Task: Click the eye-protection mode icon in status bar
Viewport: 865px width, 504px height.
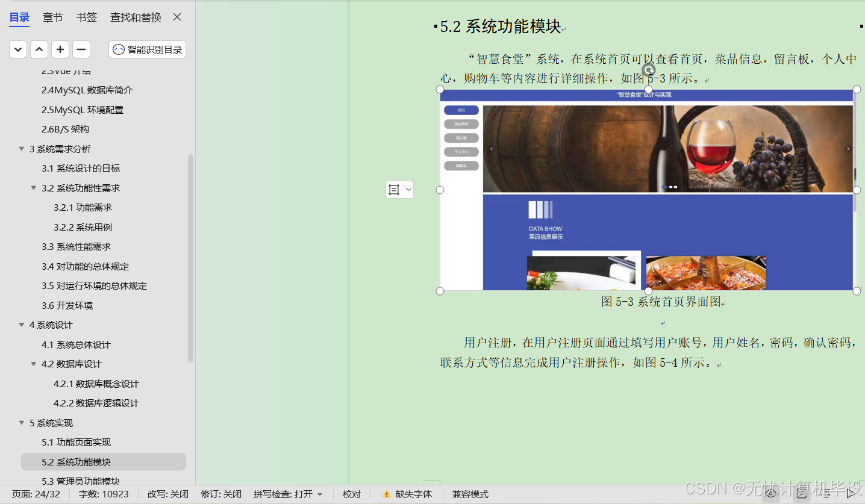Action: (771, 493)
